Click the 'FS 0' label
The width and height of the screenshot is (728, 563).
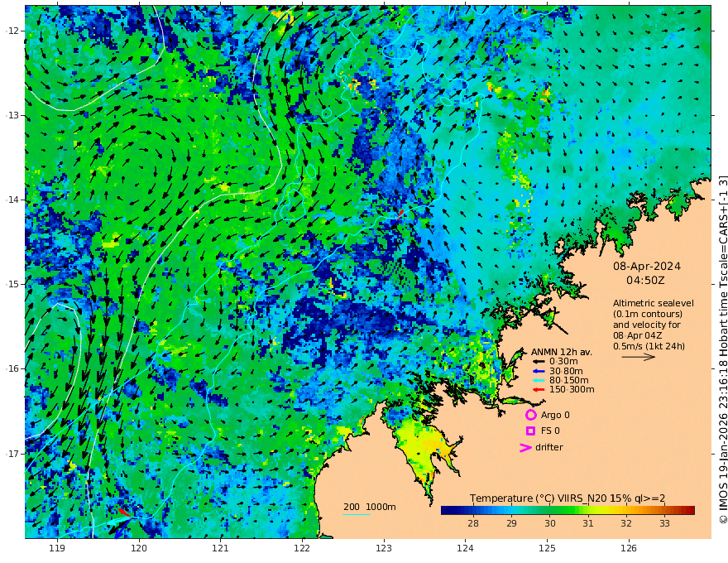click(550, 431)
